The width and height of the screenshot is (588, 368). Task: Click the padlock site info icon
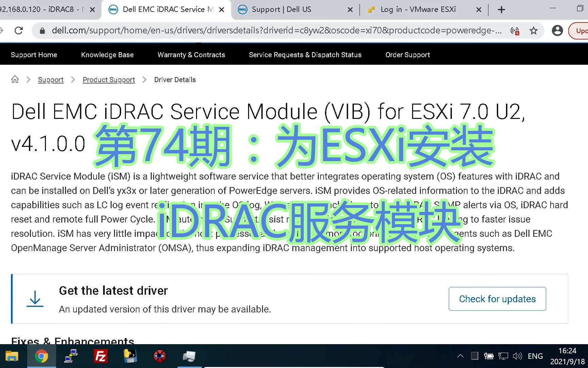[x=42, y=31]
